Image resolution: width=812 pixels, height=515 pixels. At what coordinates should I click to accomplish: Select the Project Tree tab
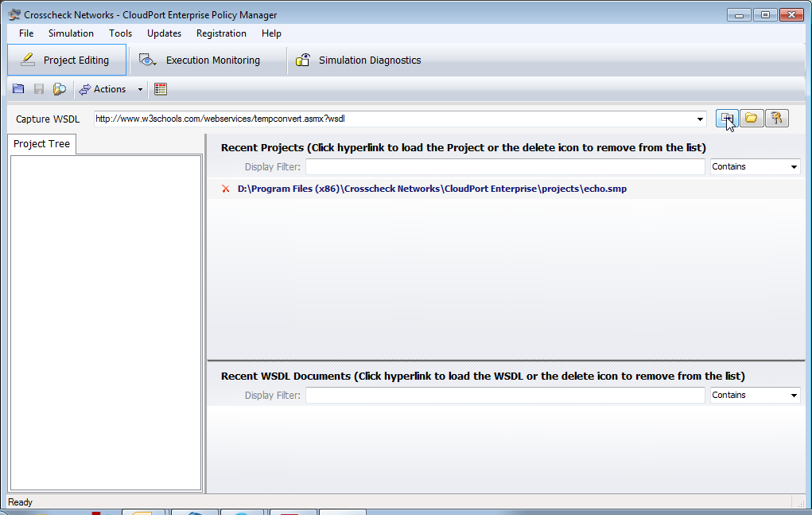click(x=42, y=144)
